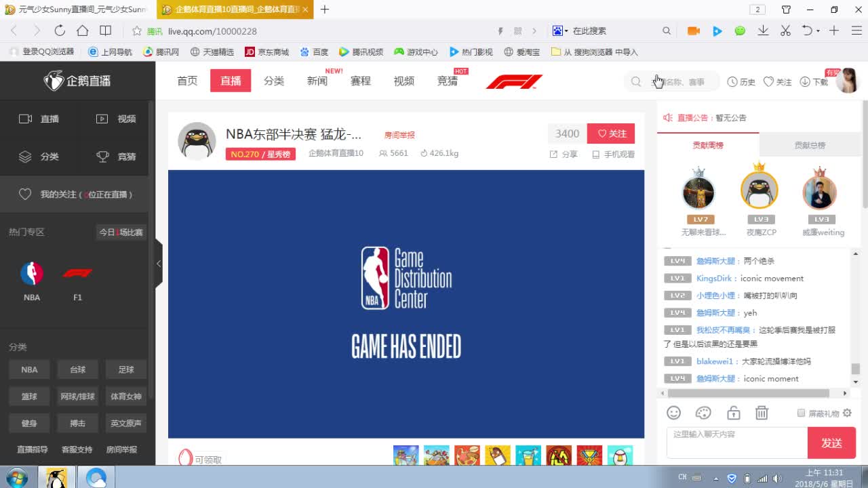Clear chat with the trash bin icon
This screenshot has width=868, height=488.
point(762,413)
